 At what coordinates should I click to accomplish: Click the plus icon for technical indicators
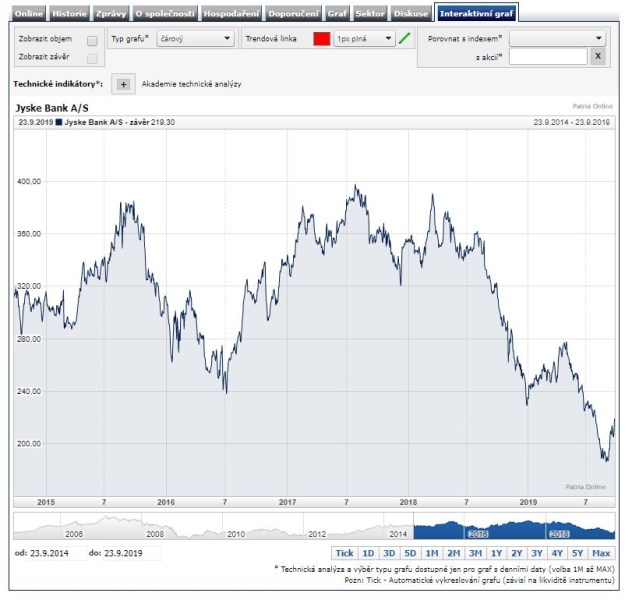(x=123, y=85)
